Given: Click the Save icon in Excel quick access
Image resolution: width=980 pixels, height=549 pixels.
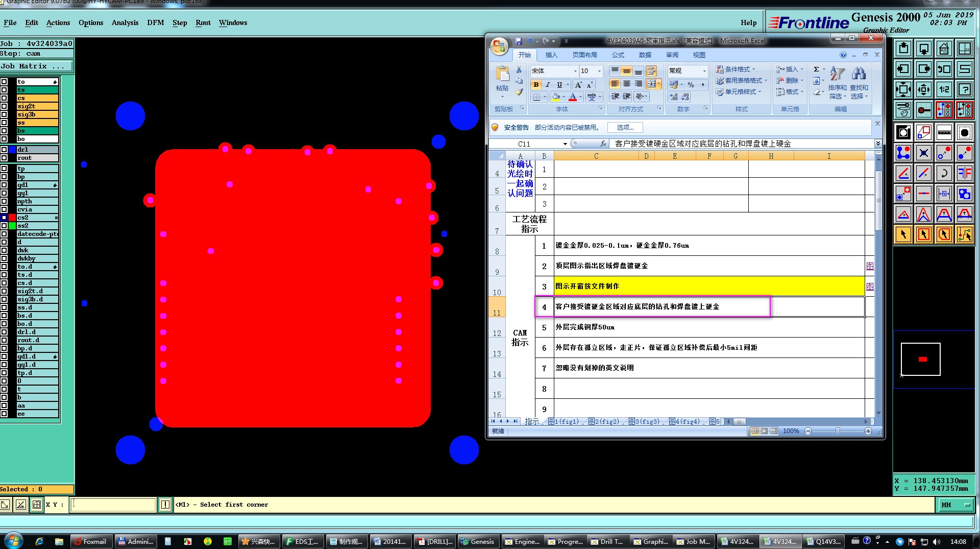Looking at the screenshot, I should (519, 41).
